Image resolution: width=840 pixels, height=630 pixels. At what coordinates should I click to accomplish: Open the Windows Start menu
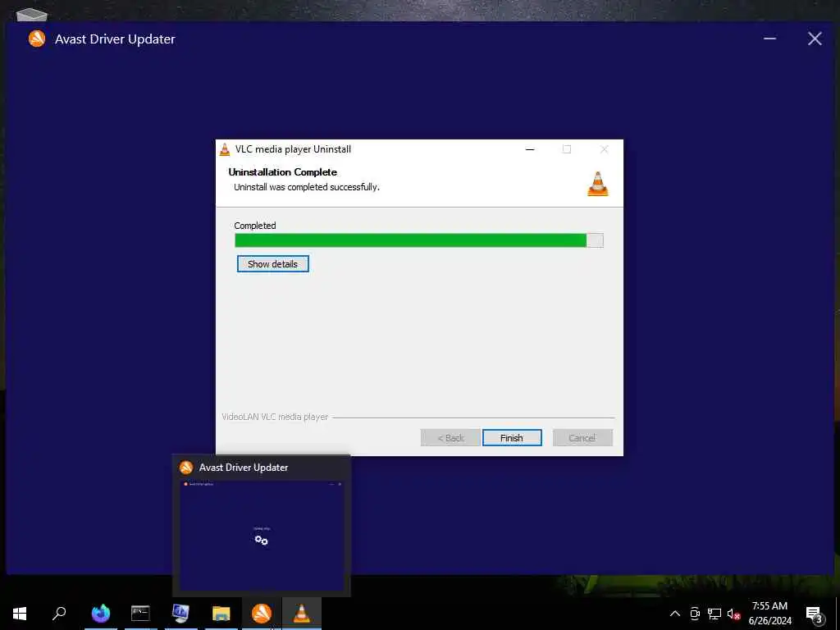pyautogui.click(x=20, y=614)
